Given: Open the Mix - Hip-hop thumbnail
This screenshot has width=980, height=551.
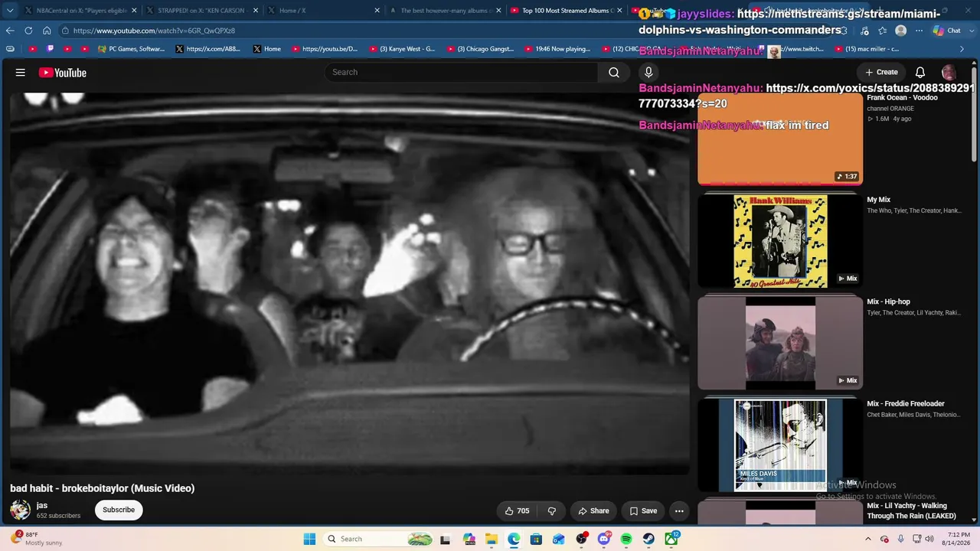Looking at the screenshot, I should pyautogui.click(x=780, y=344).
